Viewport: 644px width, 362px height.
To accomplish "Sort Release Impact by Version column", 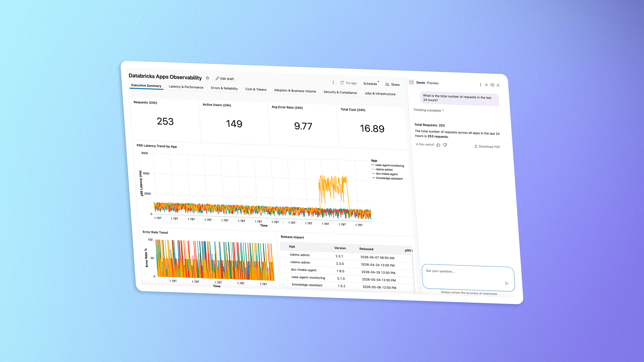I will pyautogui.click(x=340, y=248).
